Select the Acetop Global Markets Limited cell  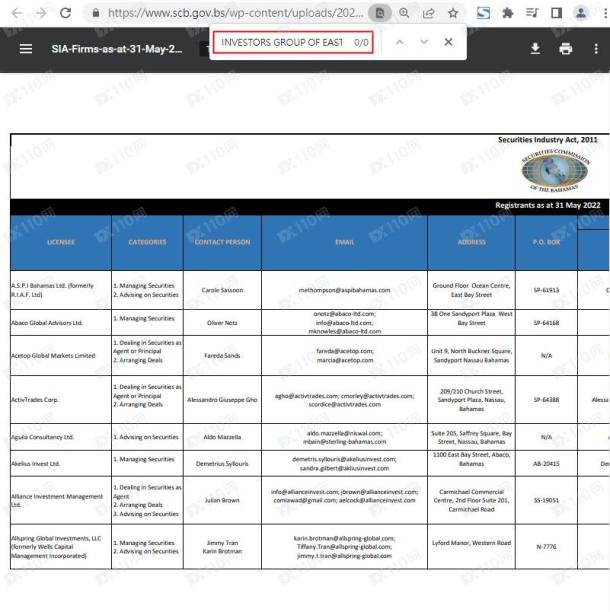[x=60, y=356]
